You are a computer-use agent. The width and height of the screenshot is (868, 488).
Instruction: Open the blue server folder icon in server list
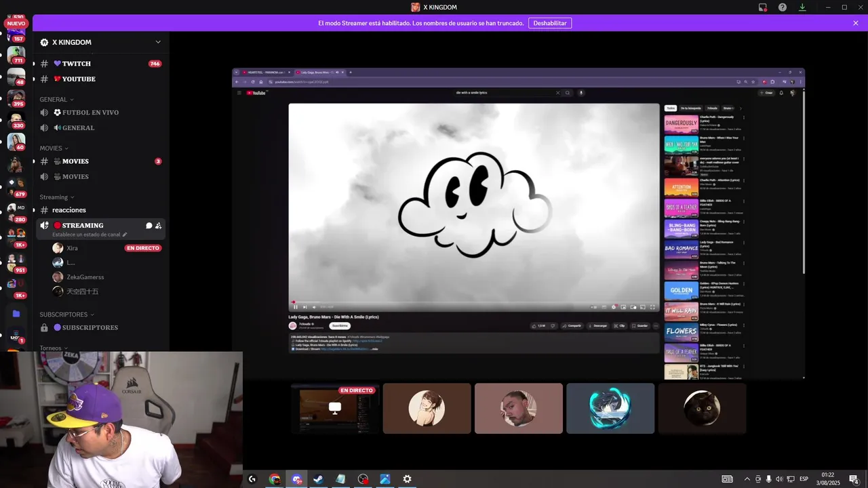(x=16, y=314)
